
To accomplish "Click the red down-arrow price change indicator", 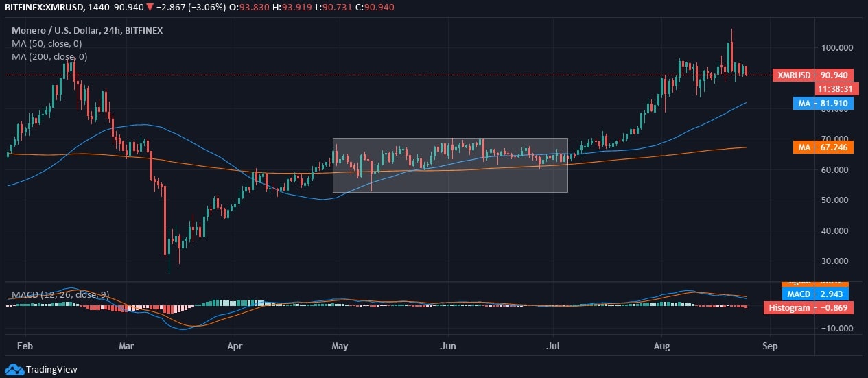I will click(x=150, y=7).
